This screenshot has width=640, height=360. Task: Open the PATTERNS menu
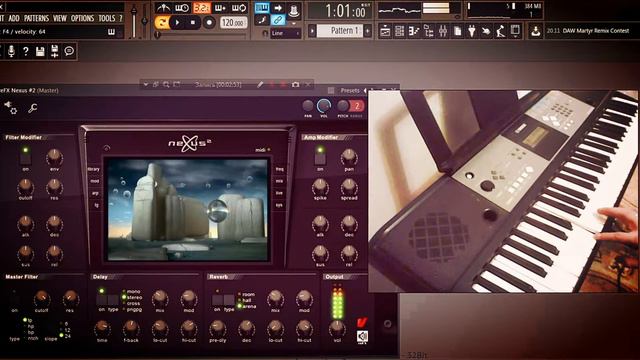[36, 18]
